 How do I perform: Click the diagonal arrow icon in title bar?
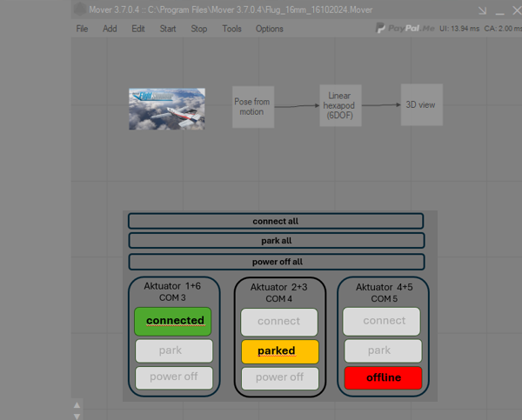click(x=482, y=11)
